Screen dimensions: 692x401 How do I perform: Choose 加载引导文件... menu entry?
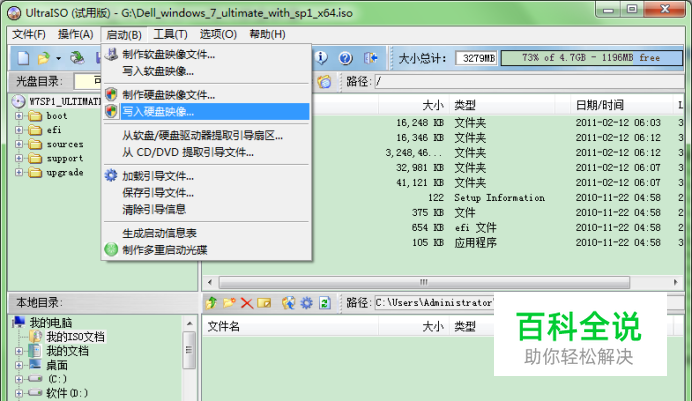[207, 176]
